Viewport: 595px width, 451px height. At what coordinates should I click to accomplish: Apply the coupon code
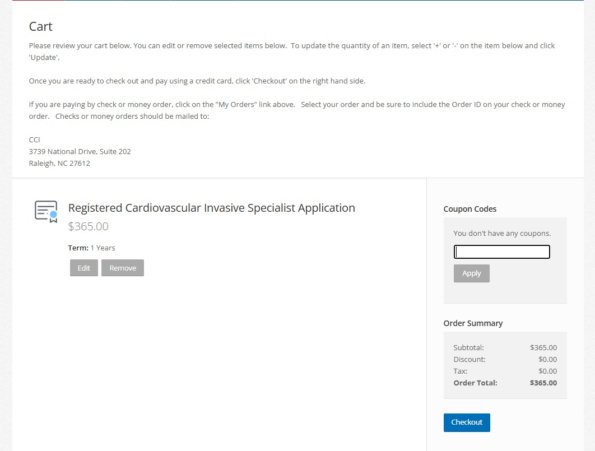472,273
